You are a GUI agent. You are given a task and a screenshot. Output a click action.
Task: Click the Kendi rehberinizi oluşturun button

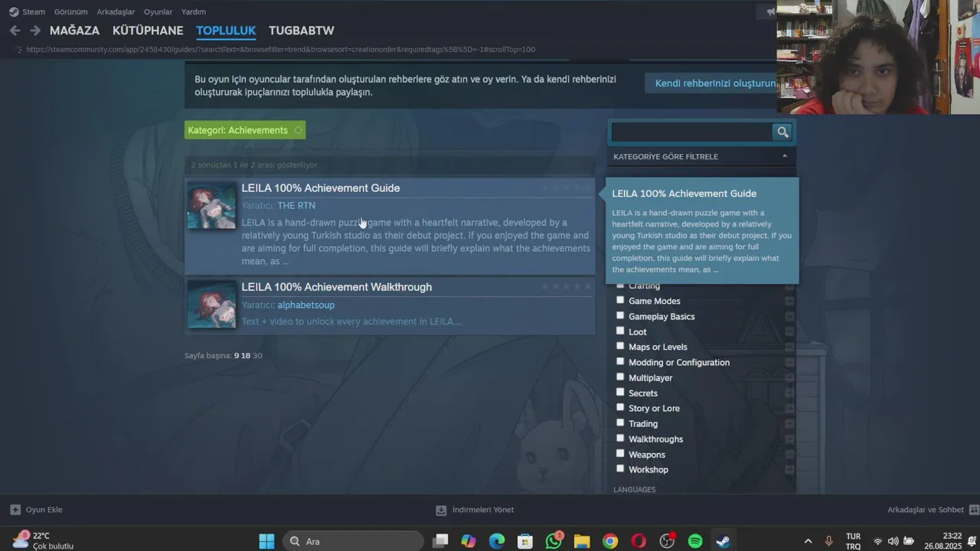(x=711, y=83)
